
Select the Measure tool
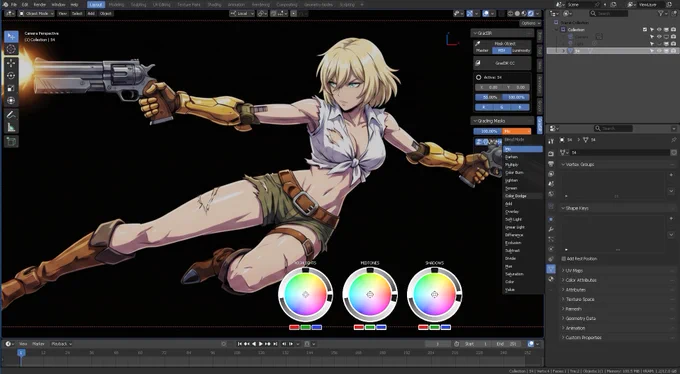point(11,128)
